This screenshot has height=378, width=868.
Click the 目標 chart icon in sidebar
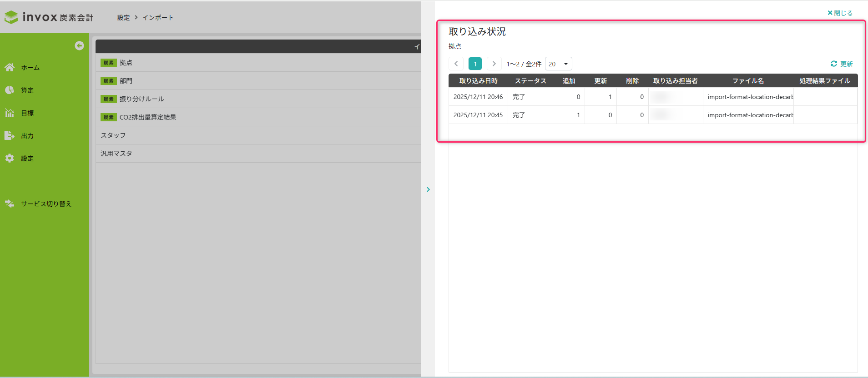[10, 113]
